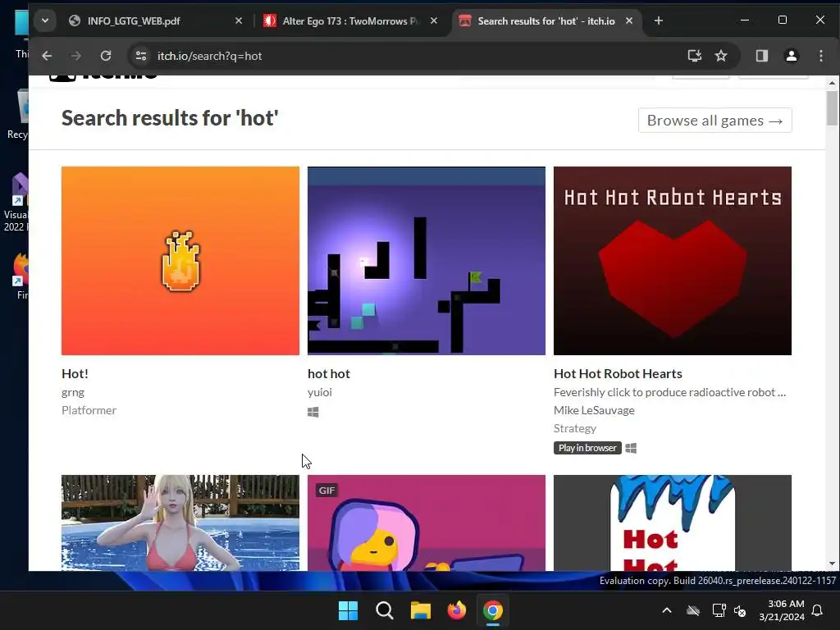Bookmark this page with the star
This screenshot has width=840, height=630.
721,56
